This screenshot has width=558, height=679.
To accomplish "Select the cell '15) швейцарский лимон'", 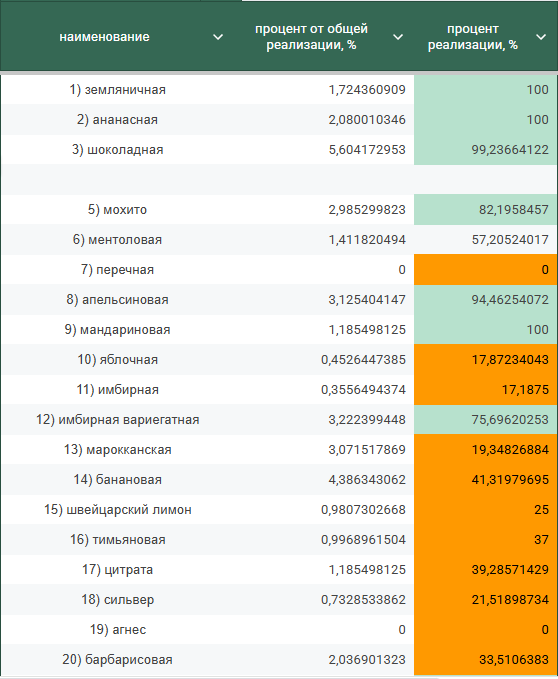I will click(x=117, y=510).
